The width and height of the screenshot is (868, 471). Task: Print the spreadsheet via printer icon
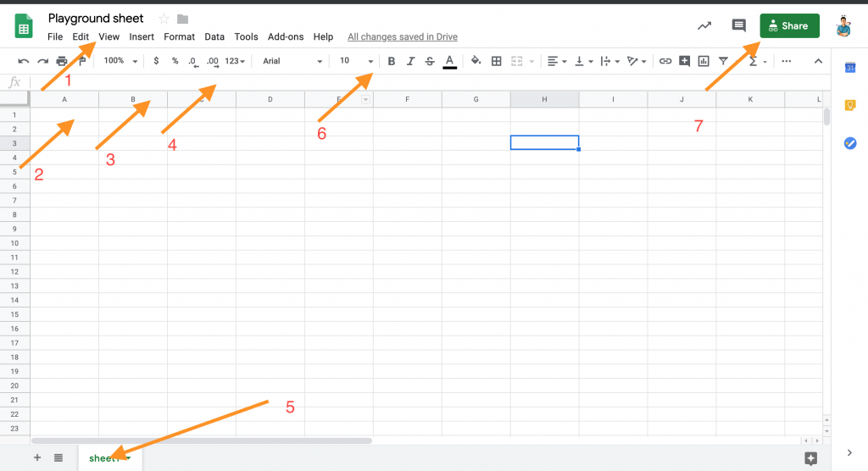[x=61, y=62]
